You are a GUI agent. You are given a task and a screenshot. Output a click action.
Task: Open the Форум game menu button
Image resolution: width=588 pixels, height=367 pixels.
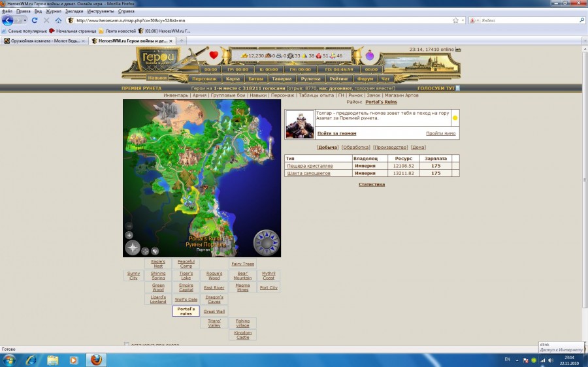[365, 79]
